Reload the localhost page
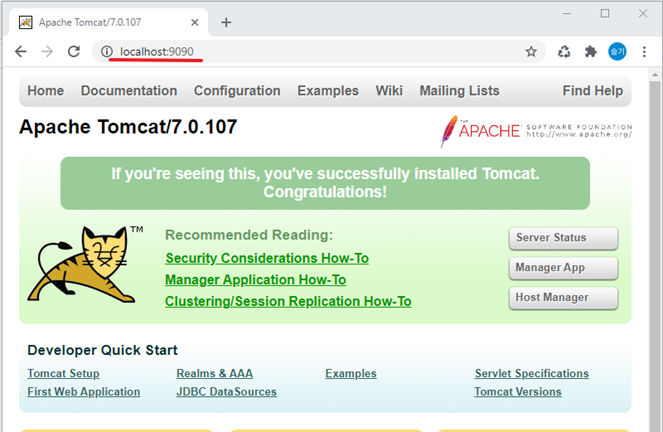This screenshot has width=663, height=432. (74, 52)
